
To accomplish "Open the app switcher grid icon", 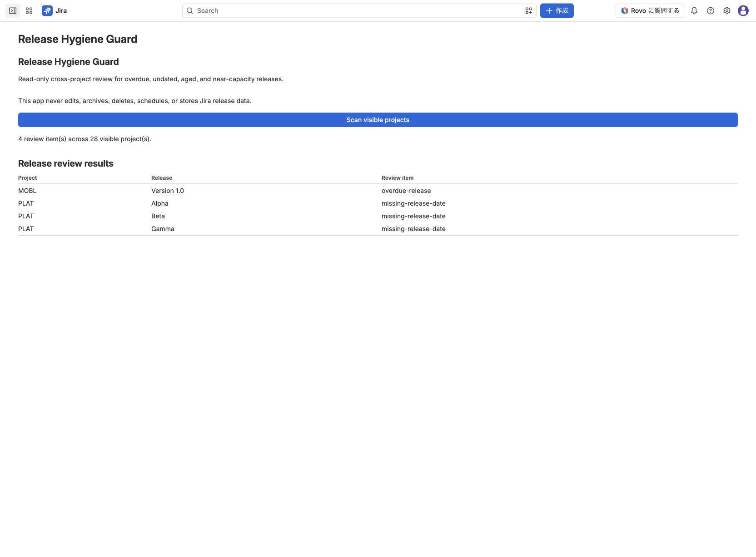I will click(x=29, y=10).
